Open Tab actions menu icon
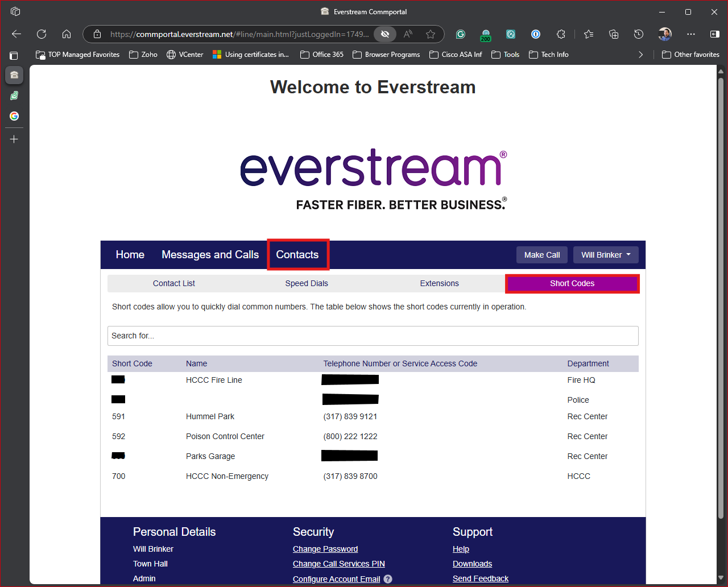This screenshot has width=728, height=587. click(x=14, y=56)
